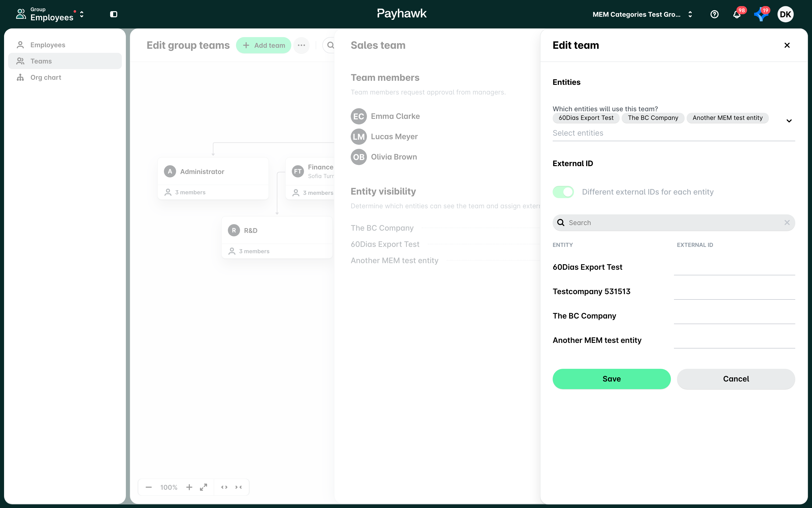Fit chart to screen expand icon

click(203, 487)
